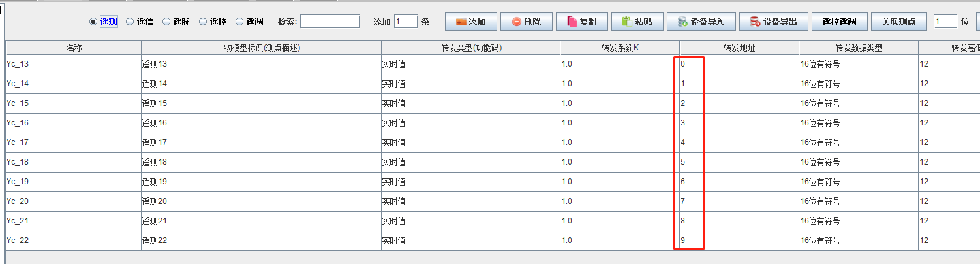Click value 12 in the Yc_19 row

(949, 182)
